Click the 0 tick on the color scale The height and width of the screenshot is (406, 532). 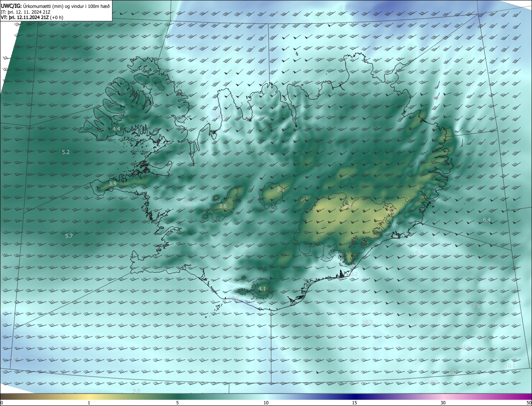coord(2,403)
